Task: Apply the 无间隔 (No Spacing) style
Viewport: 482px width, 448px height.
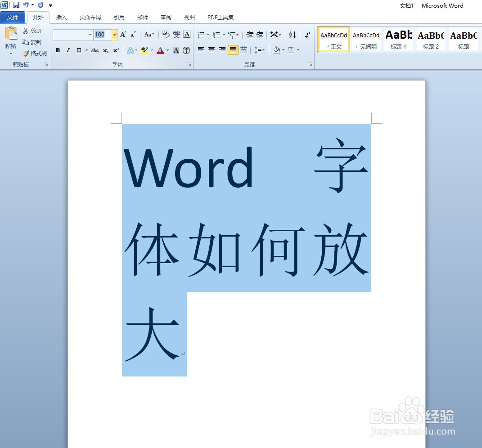Action: [x=366, y=40]
